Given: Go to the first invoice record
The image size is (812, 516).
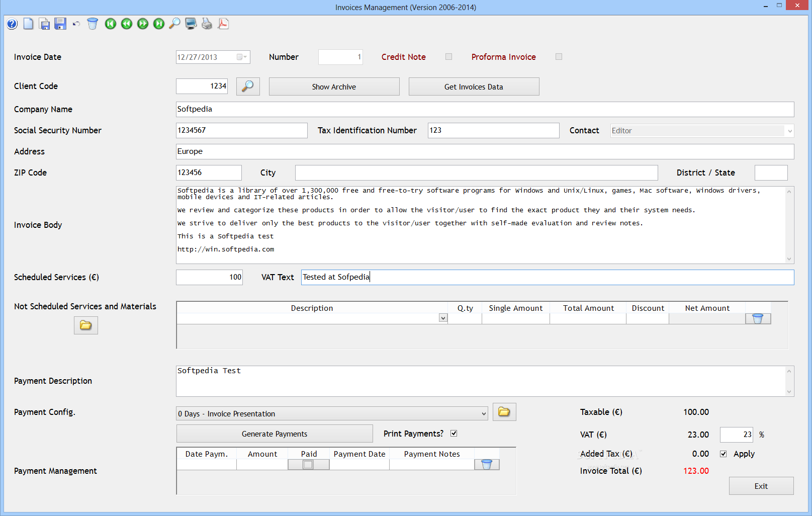Looking at the screenshot, I should 111,24.
